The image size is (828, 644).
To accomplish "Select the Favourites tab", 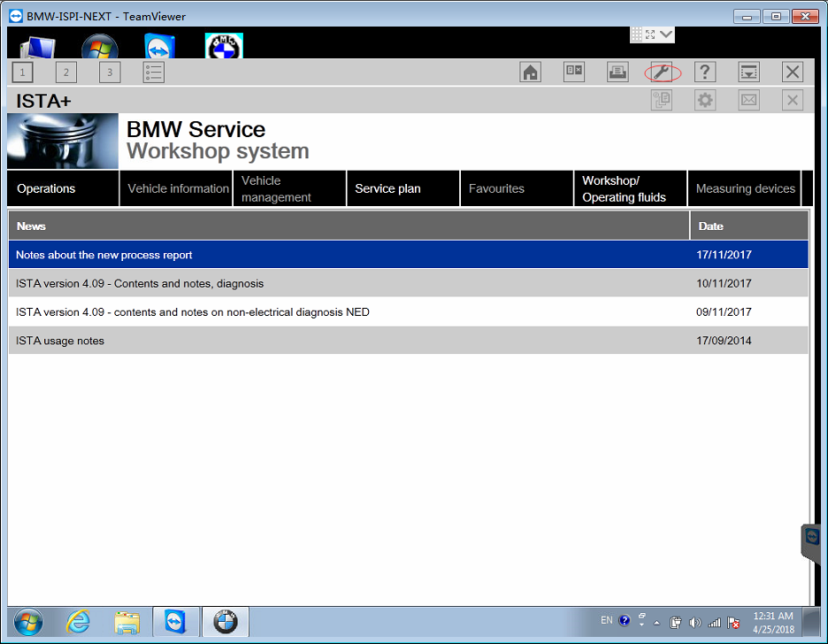I will (x=517, y=188).
